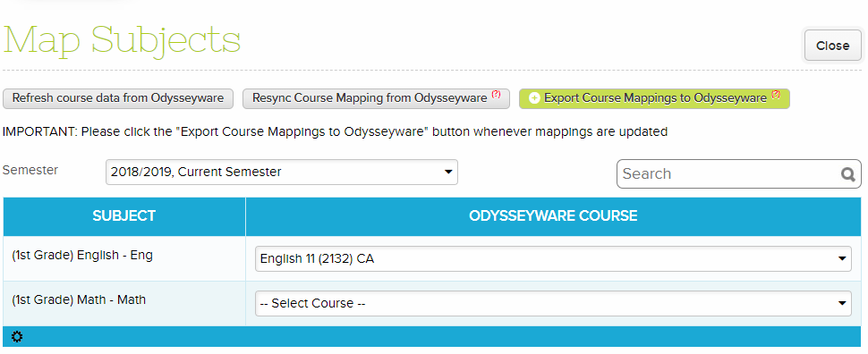Screen dimensions: 868x354
Task: Select the (1st Grade) Math - Math row
Action: pos(432,304)
